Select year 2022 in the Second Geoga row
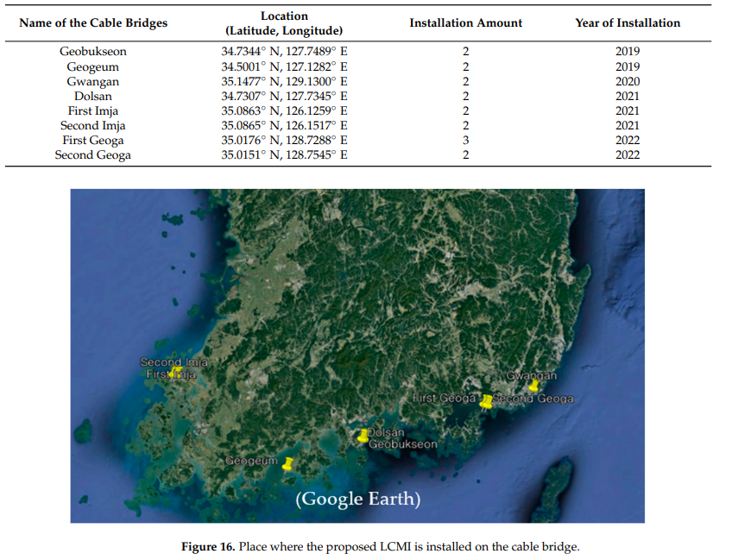 coord(628,154)
